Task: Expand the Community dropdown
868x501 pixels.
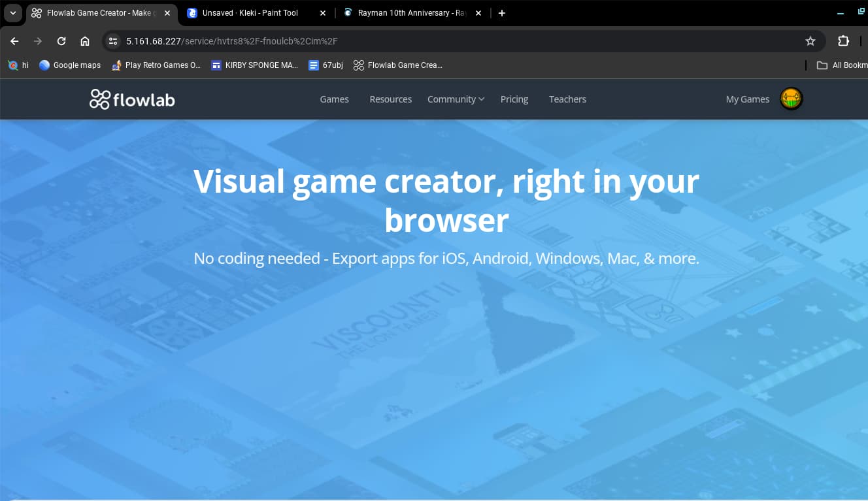Action: point(456,99)
